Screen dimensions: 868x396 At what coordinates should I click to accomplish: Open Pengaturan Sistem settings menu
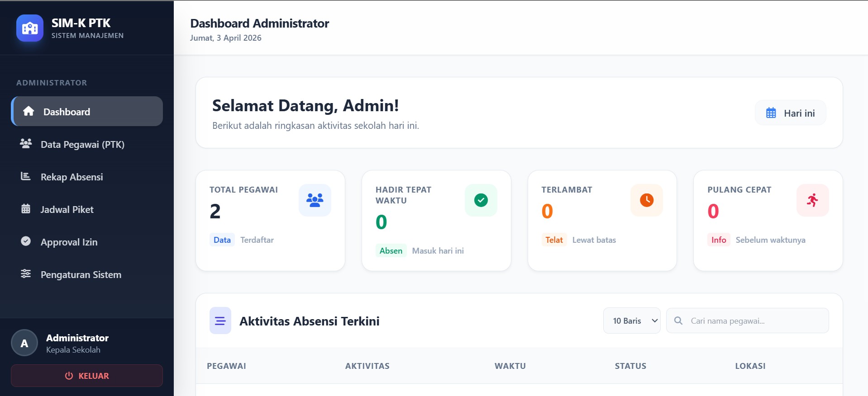pyautogui.click(x=81, y=275)
